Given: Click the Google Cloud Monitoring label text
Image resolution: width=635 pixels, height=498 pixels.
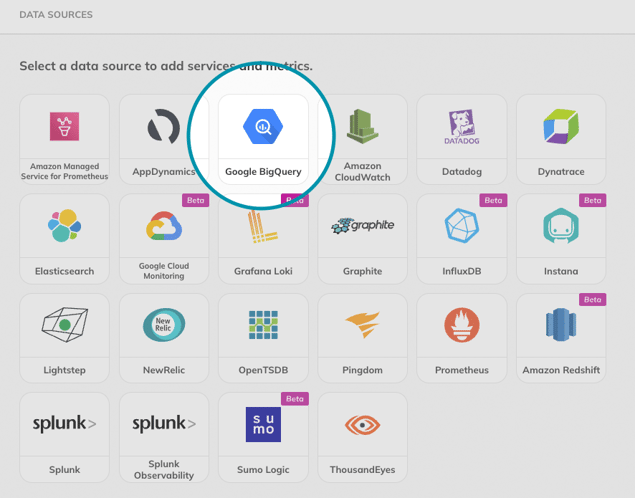Looking at the screenshot, I should (164, 271).
